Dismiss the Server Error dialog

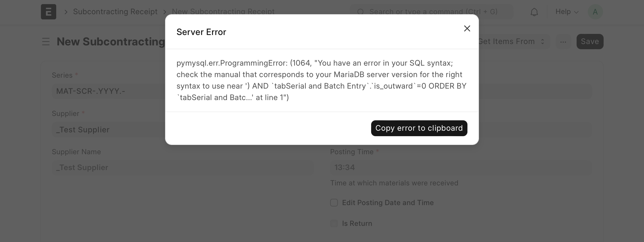[467, 28]
